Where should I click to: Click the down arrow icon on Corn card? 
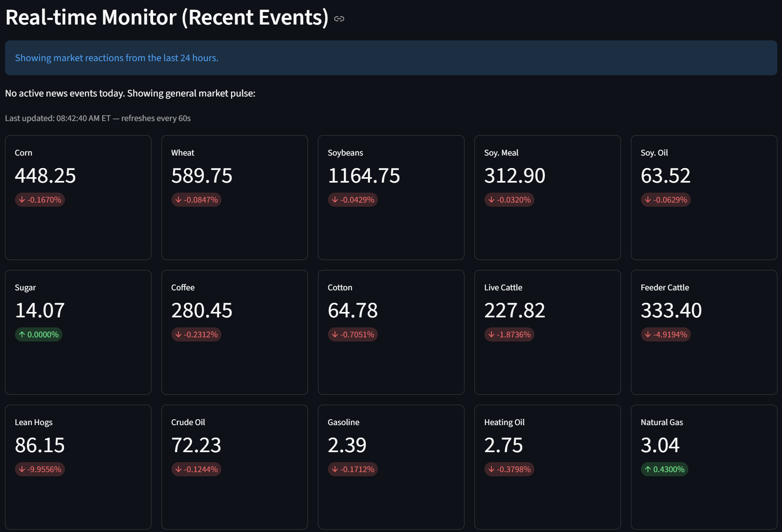click(22, 200)
